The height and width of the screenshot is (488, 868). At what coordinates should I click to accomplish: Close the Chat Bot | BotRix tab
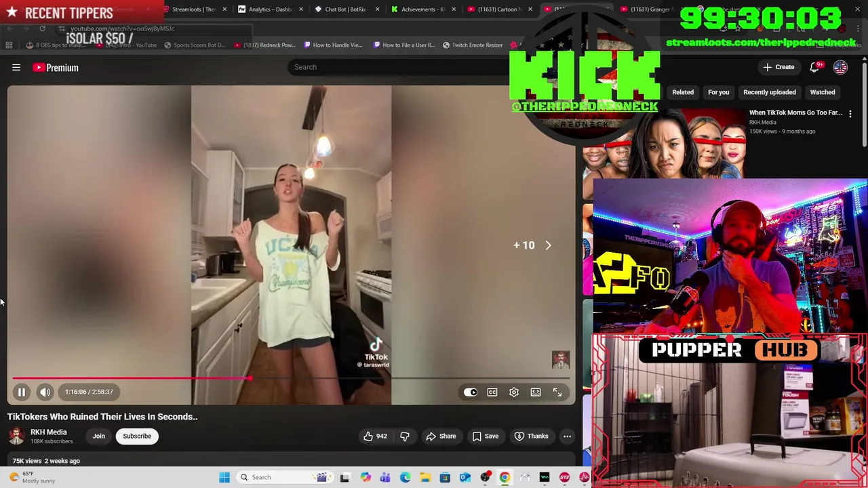376,9
